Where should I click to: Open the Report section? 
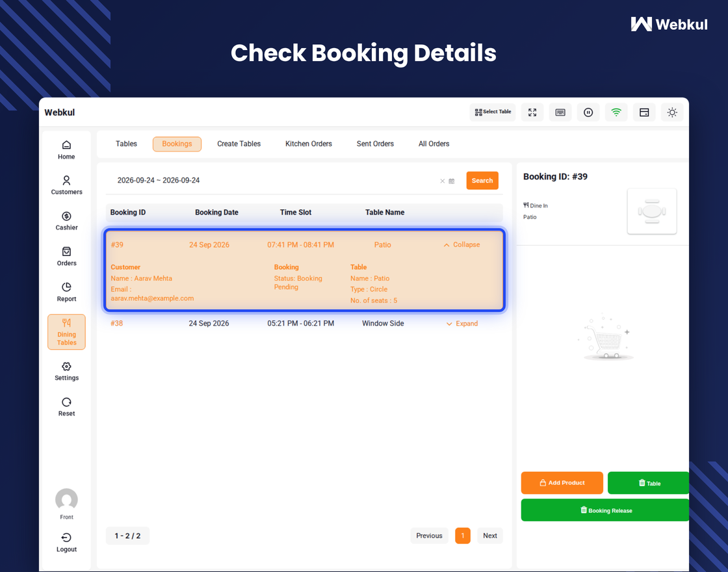coord(66,292)
